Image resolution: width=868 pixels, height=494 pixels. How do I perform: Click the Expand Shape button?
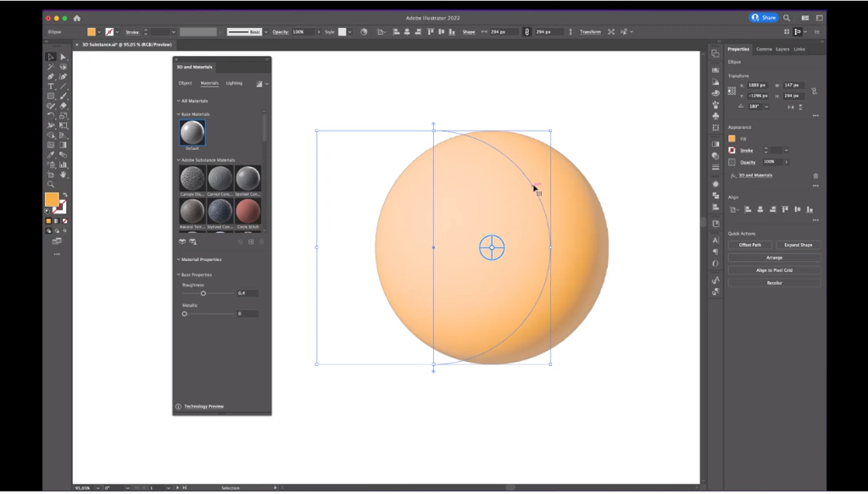pos(798,245)
